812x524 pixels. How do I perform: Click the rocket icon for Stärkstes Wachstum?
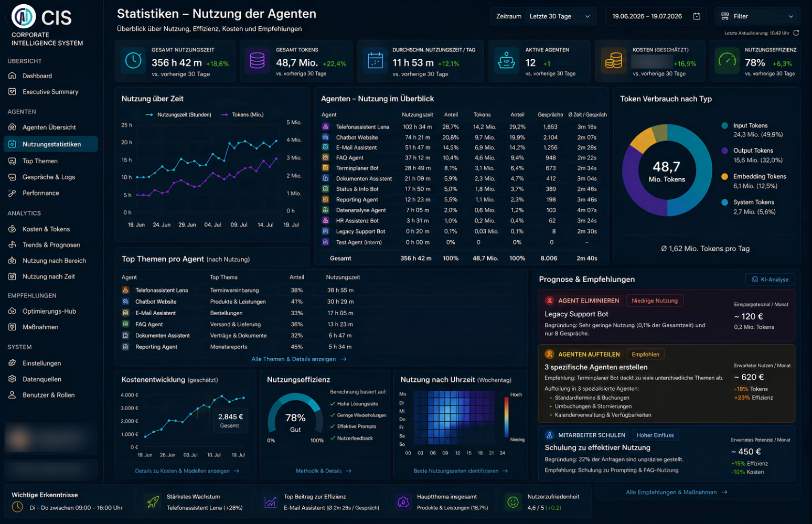(153, 502)
